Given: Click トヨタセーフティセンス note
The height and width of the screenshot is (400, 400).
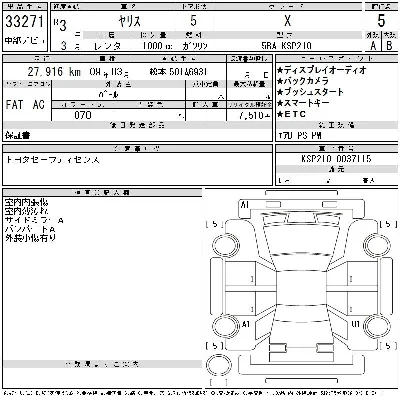Looking at the screenshot, I should point(52,160).
